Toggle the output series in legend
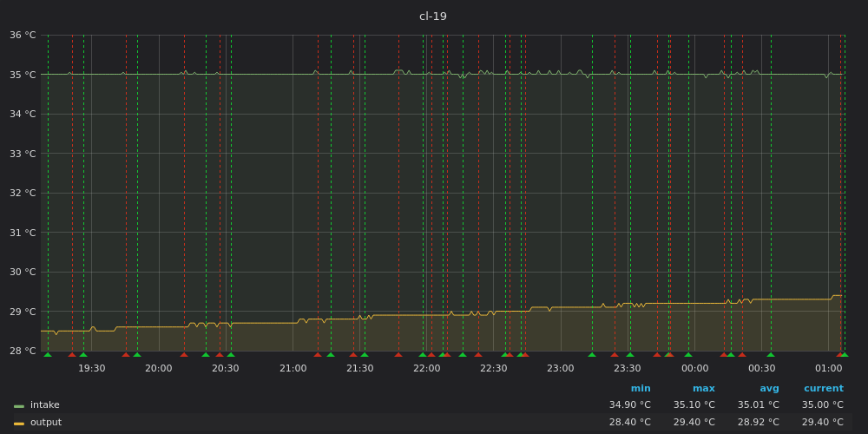868x434 pixels. (45, 423)
